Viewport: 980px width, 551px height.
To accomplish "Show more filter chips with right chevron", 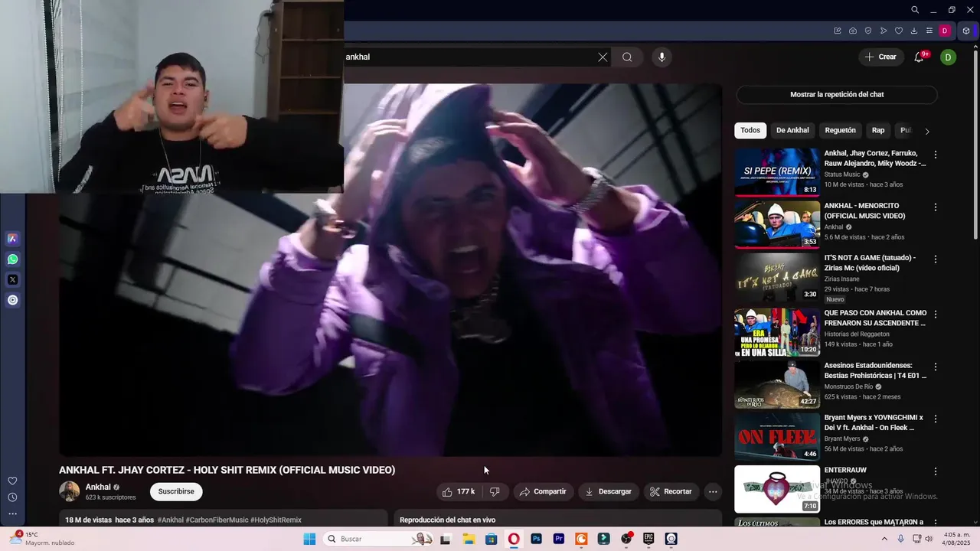I will [927, 131].
